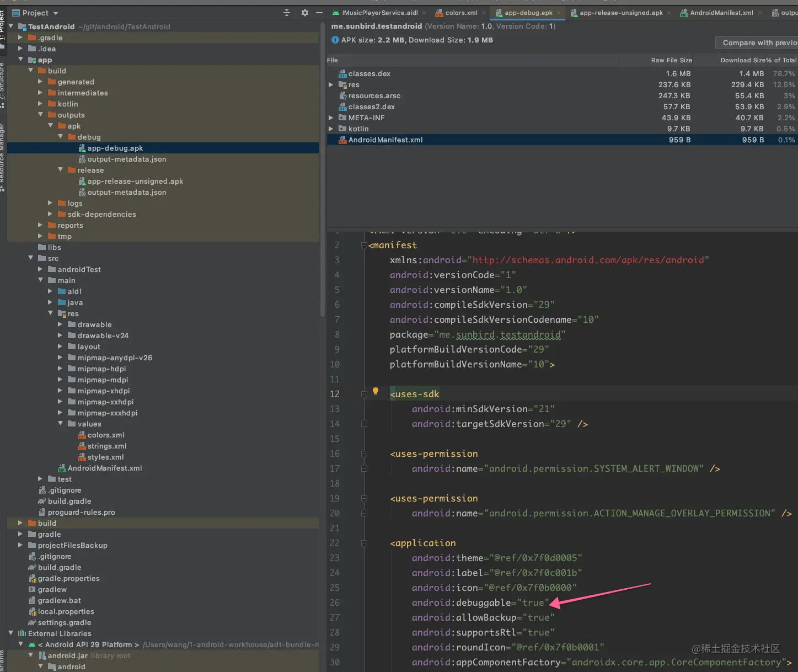Viewport: 798px width, 672px height.
Task: Expand the generated folder
Action: coord(40,82)
